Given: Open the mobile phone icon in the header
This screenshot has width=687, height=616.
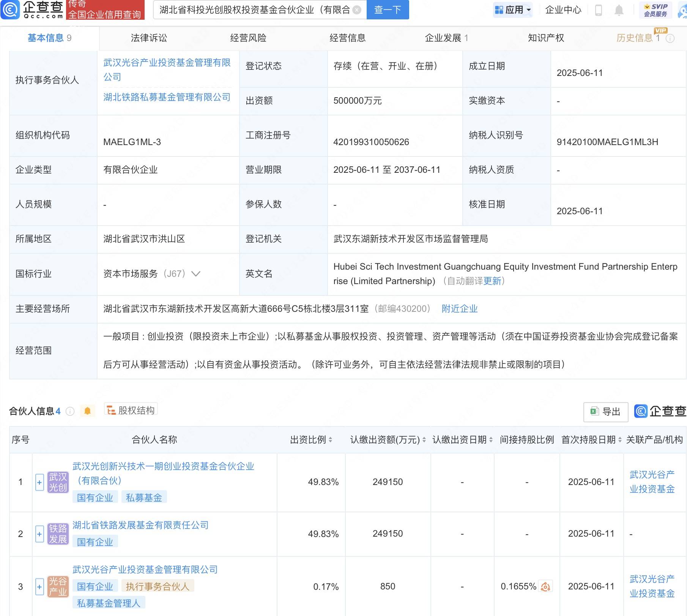Looking at the screenshot, I should [599, 10].
